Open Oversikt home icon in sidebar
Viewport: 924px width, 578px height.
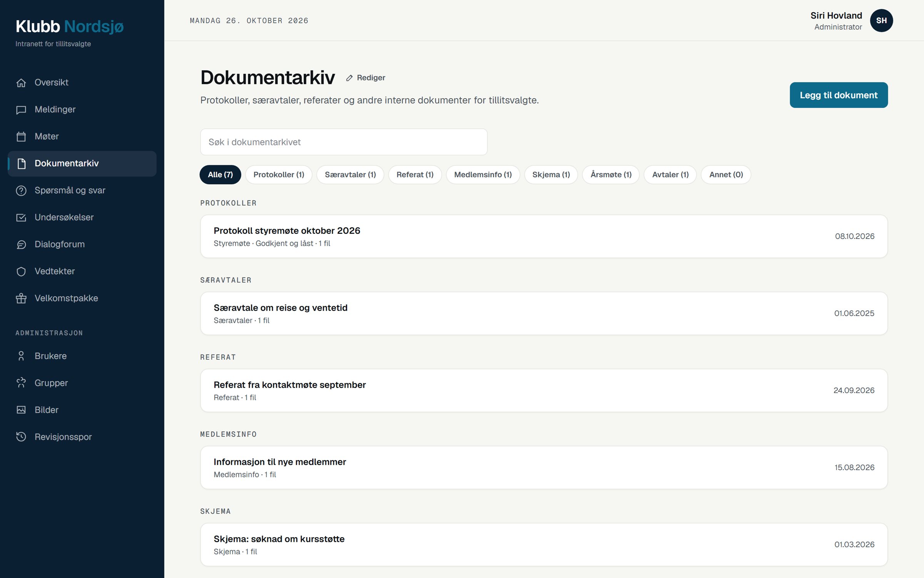(21, 82)
